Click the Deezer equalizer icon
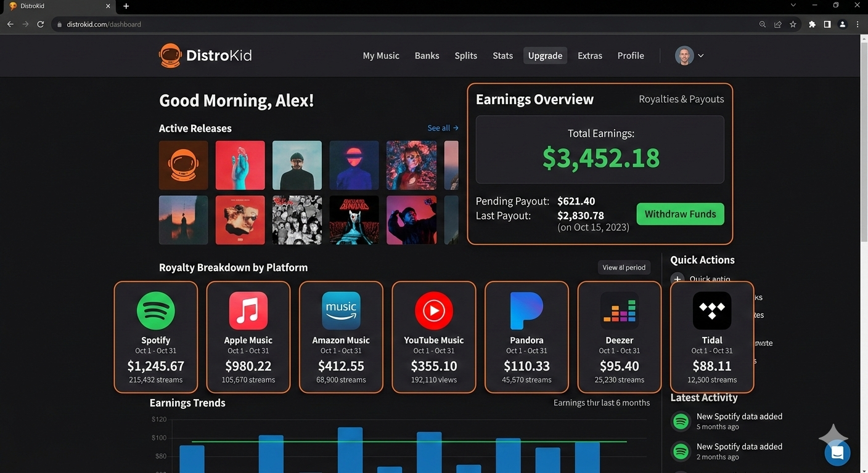 (619, 311)
